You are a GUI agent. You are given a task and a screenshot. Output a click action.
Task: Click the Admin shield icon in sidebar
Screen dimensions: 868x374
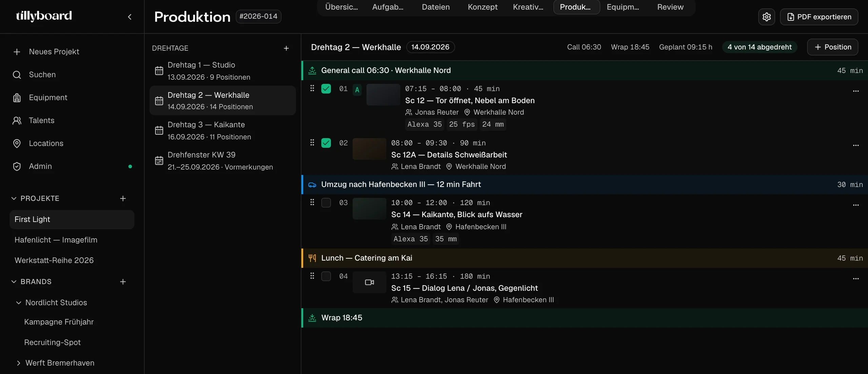pos(17,166)
